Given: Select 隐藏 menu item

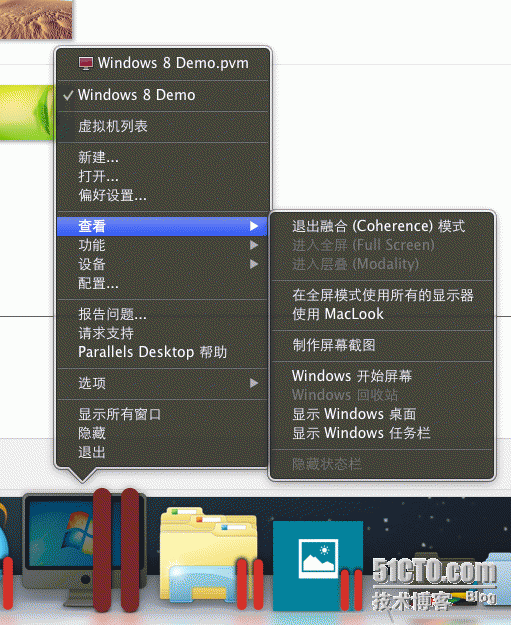Looking at the screenshot, I should pyautogui.click(x=163, y=433).
